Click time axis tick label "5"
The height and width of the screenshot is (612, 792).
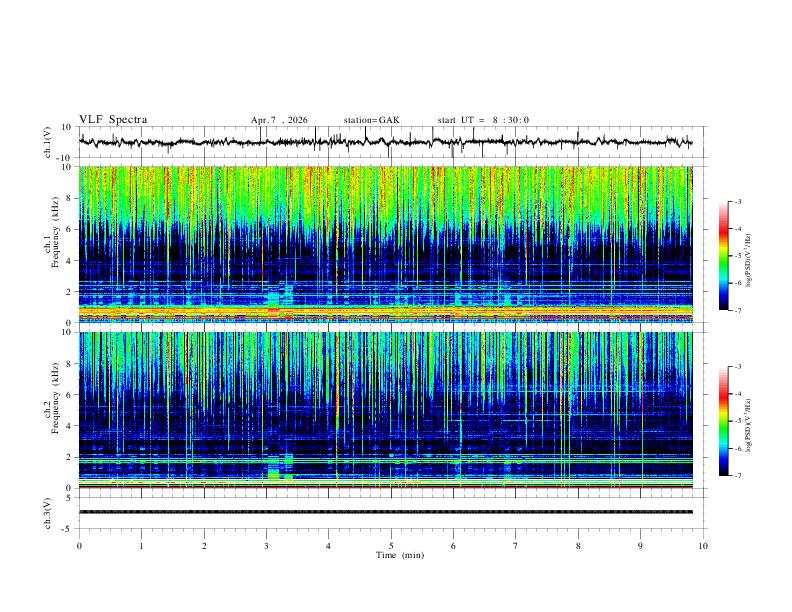coord(391,546)
